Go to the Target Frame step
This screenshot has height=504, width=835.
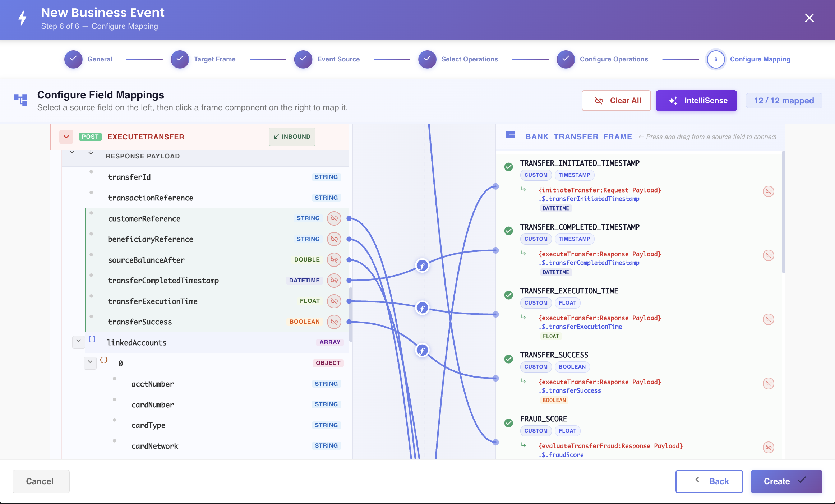203,59
